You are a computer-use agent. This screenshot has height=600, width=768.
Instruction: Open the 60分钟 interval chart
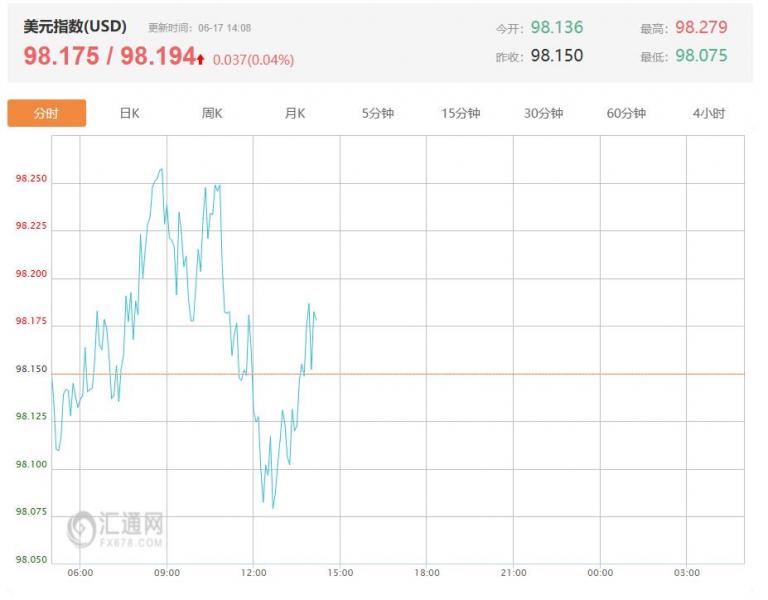click(x=626, y=113)
